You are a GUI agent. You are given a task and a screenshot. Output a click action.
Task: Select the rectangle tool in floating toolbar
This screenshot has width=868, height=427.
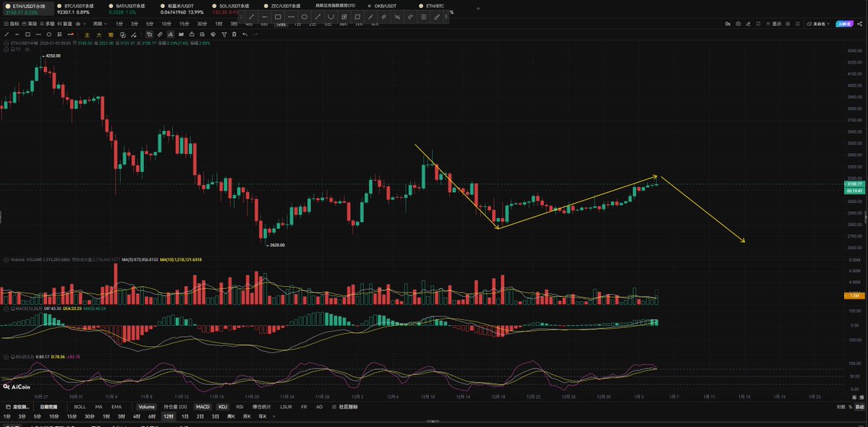(x=278, y=17)
